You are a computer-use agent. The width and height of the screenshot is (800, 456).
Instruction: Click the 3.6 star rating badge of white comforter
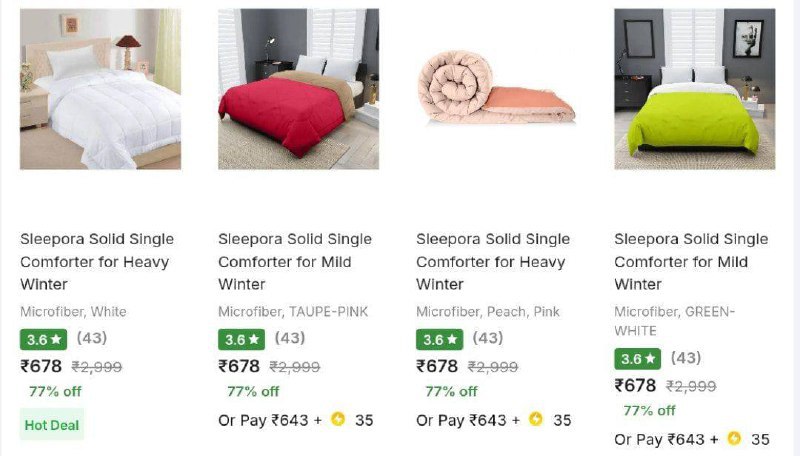point(44,339)
